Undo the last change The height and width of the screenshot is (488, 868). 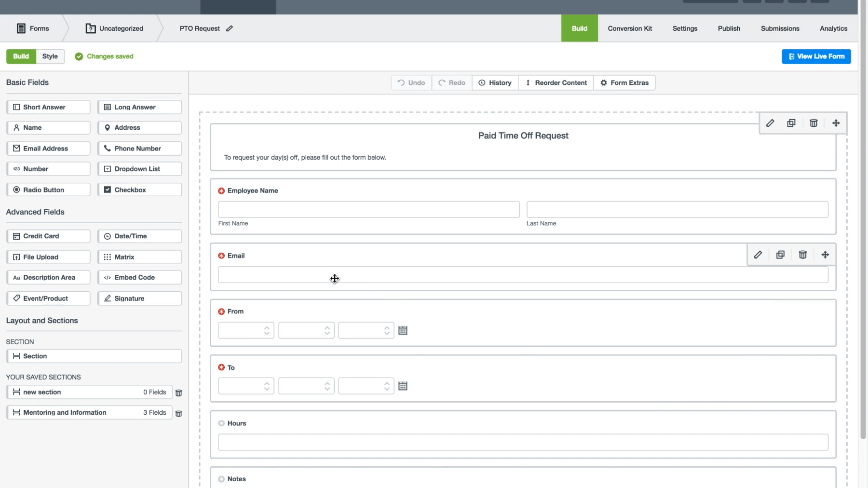tap(410, 82)
